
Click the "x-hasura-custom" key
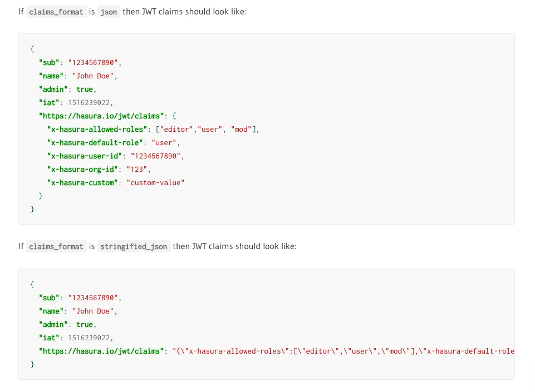click(x=82, y=182)
